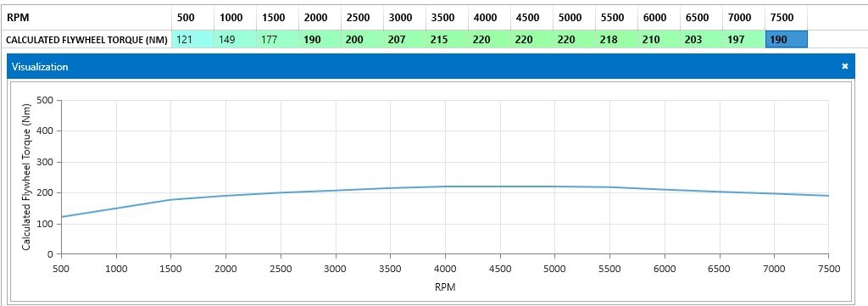The image size is (868, 306).
Task: Click the RPM x-axis title below chart
Action: click(x=445, y=287)
